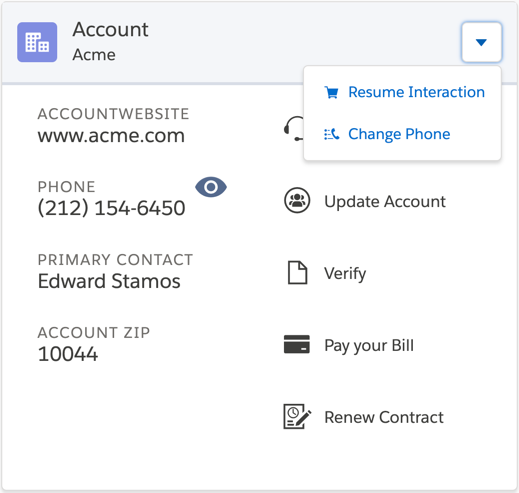Toggle phone number visibility with the eye icon
The height and width of the screenshot is (493, 519).
coord(211,187)
